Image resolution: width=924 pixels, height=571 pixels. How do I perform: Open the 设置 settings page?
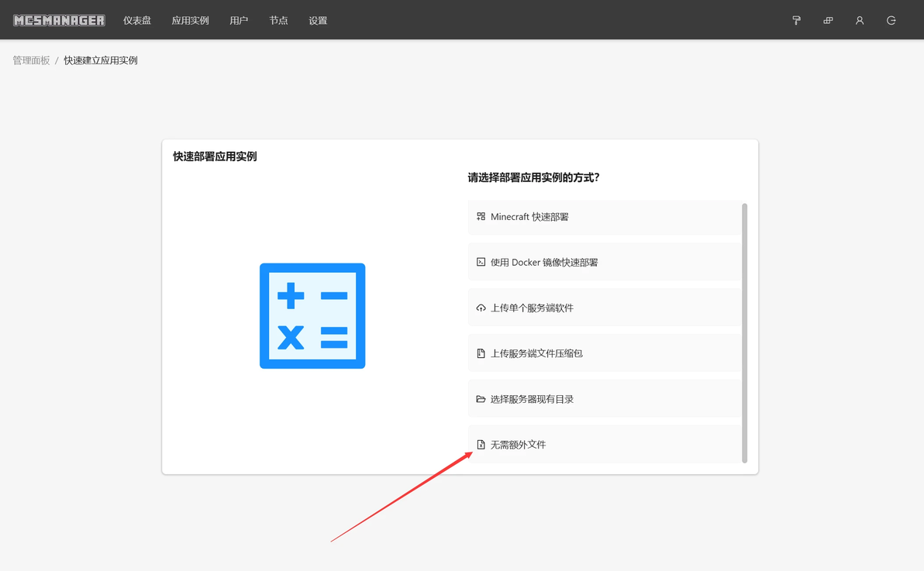pos(319,20)
